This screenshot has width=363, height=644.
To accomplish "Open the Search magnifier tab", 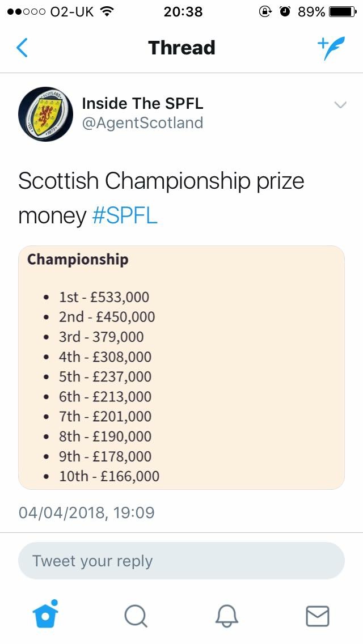I will (x=136, y=616).
